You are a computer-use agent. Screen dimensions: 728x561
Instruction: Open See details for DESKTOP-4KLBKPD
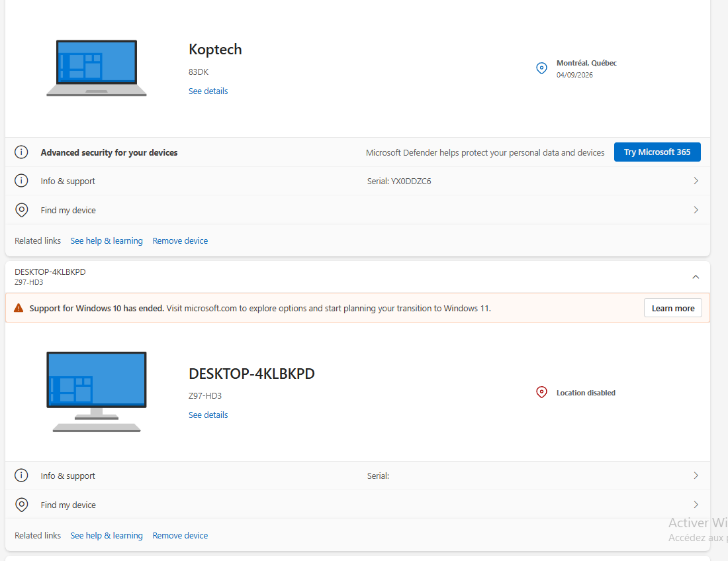[x=208, y=415]
